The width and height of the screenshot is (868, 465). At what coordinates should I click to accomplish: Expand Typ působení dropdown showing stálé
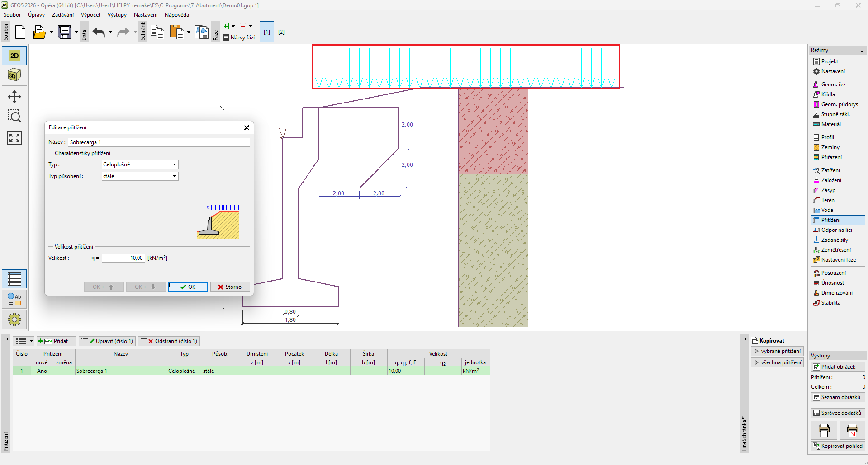[x=140, y=176]
